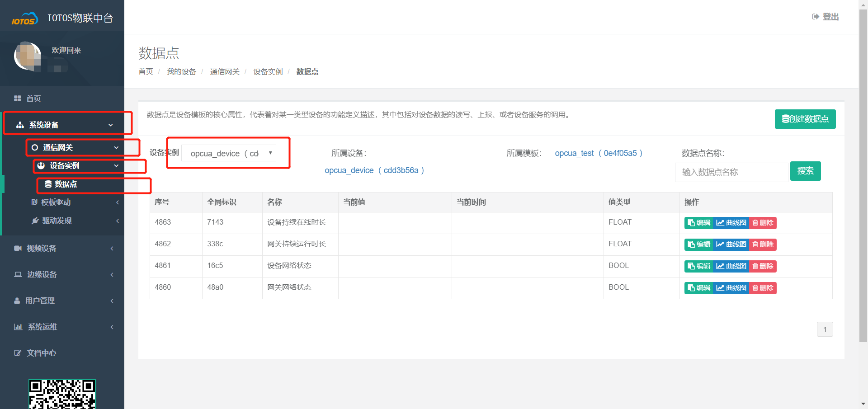Open the 驱动发现 sidebar entry
This screenshot has width=868, height=409.
click(x=57, y=221)
